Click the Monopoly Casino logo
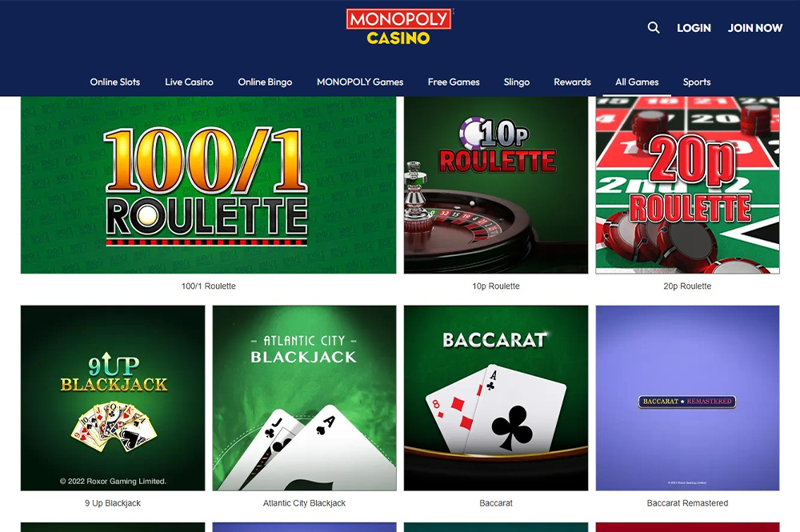This screenshot has width=800, height=532. [x=399, y=27]
